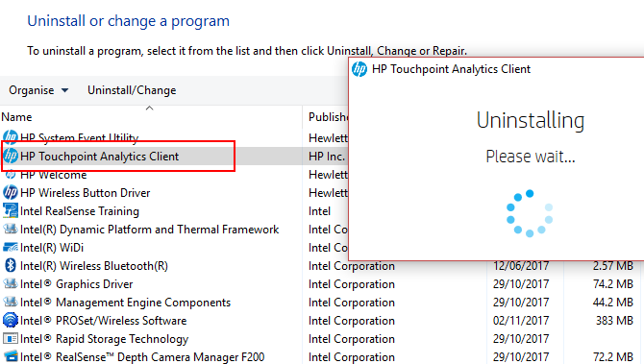Click the Intel Dynamic Platform and Thermal Framework icon
This screenshot has width=644, height=364.
pos(11,229)
